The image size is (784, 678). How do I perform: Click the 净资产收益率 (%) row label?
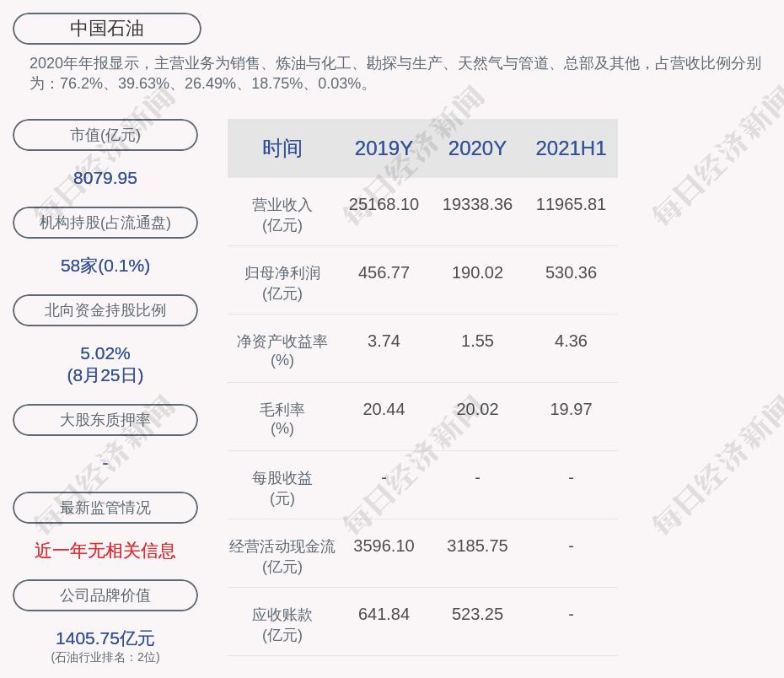[282, 351]
